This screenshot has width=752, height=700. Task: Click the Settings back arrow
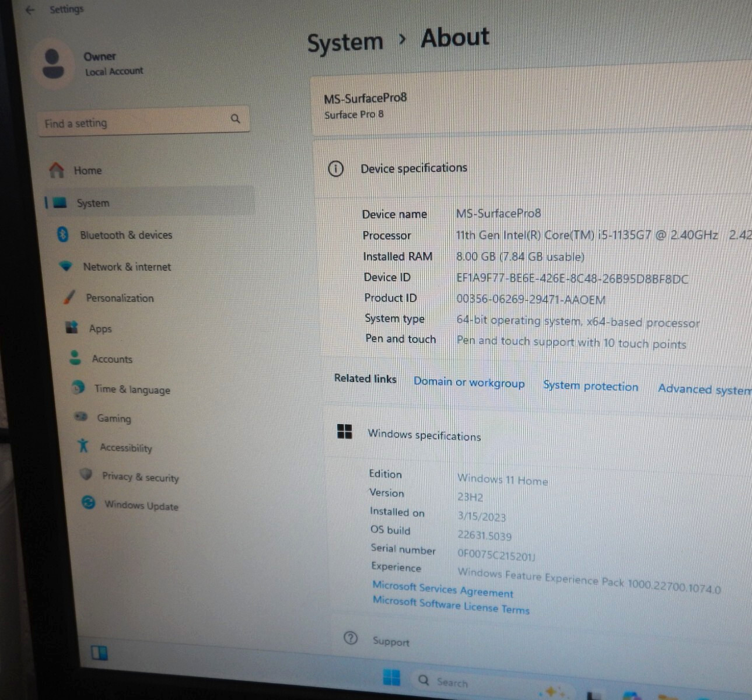point(30,9)
